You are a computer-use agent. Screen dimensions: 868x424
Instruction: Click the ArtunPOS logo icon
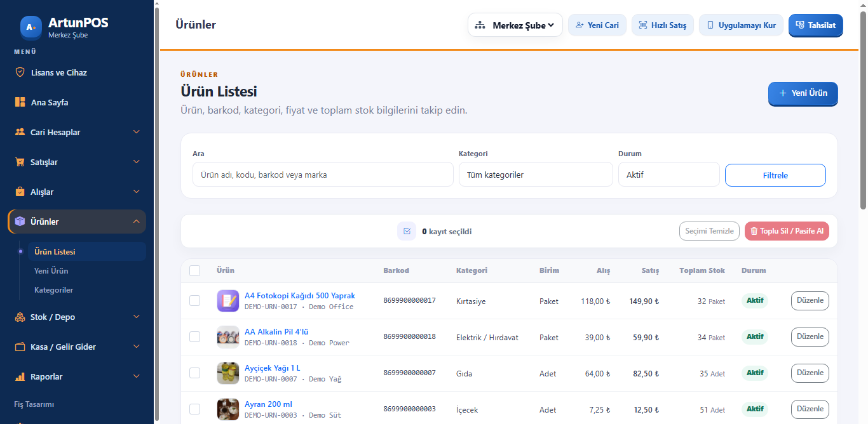coord(31,27)
